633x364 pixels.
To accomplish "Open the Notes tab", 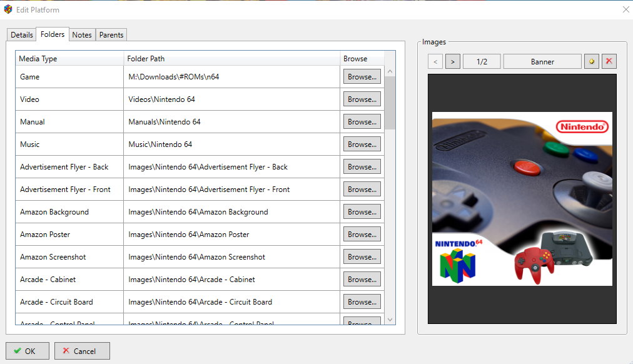I will (x=82, y=34).
